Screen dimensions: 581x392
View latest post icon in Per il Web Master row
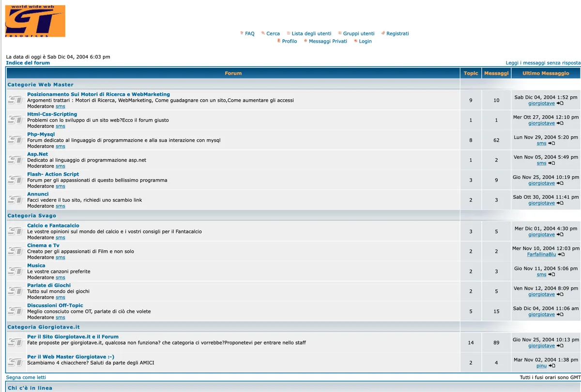tap(552, 366)
